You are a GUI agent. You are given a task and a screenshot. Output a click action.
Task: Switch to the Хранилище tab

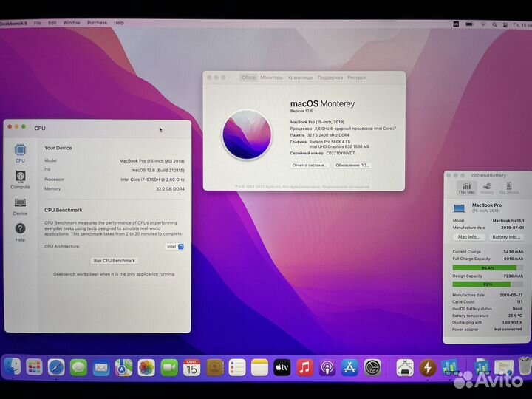click(x=300, y=78)
